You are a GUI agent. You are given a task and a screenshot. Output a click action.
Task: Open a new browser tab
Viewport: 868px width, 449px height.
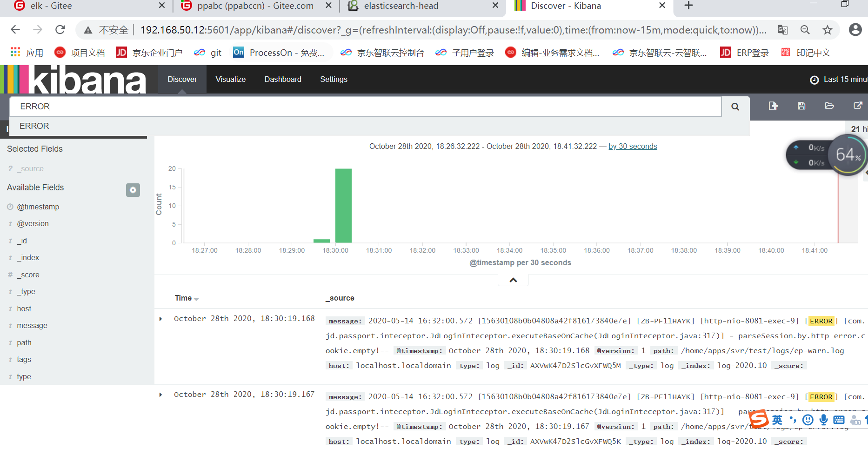point(689,6)
